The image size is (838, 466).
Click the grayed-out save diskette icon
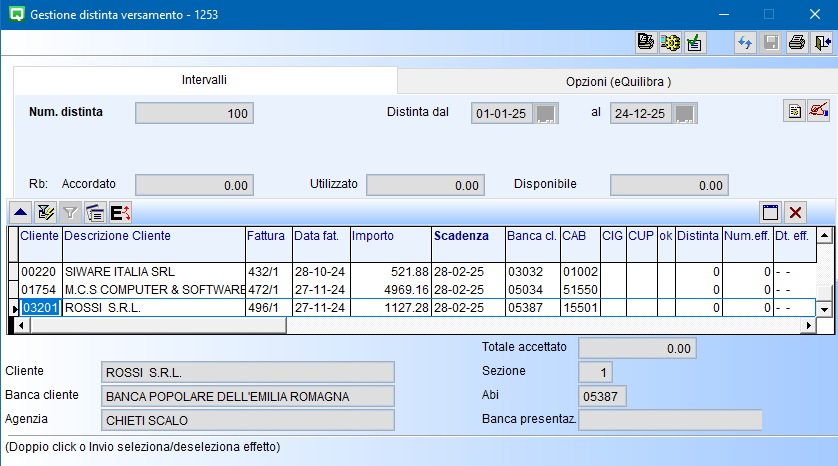click(771, 42)
